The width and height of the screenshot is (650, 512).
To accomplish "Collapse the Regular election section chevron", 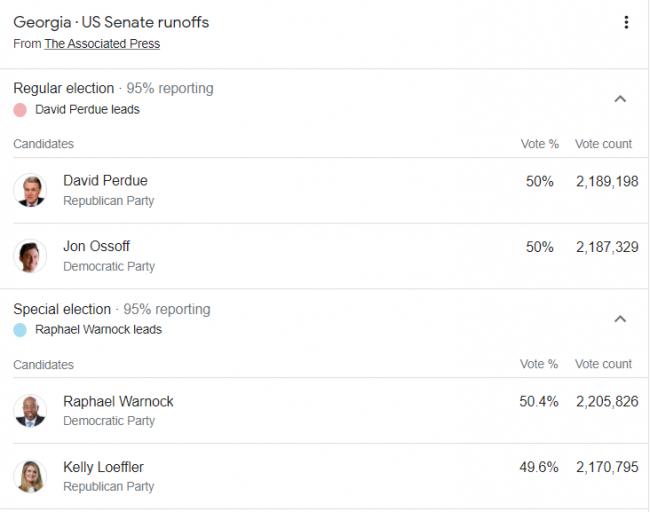I will [x=620, y=98].
